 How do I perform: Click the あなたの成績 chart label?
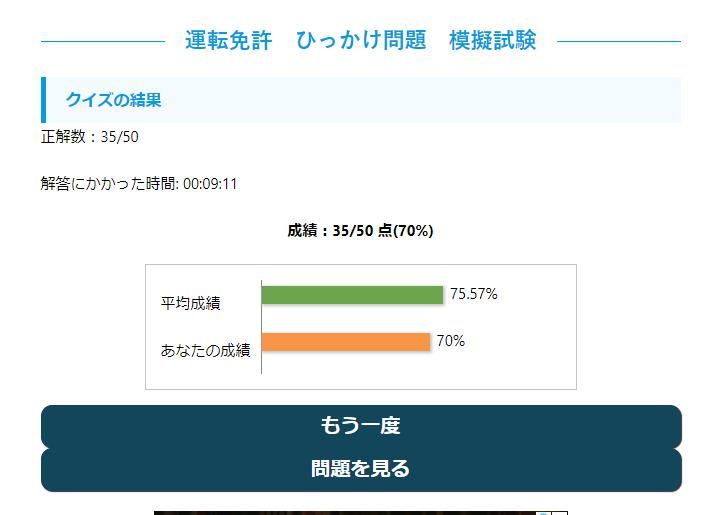[205, 350]
